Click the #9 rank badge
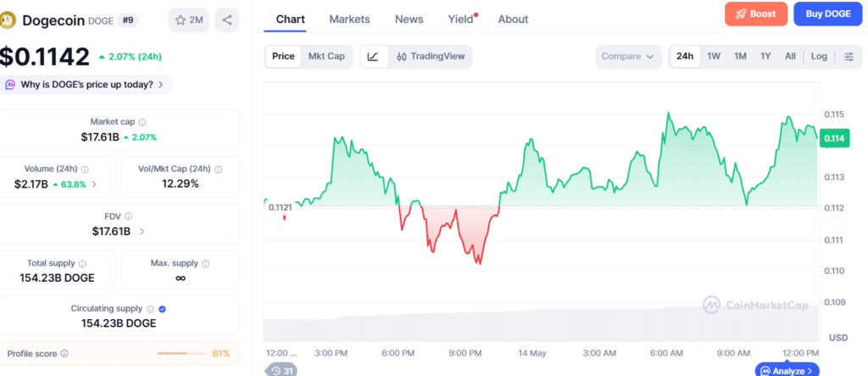This screenshot has width=868, height=376. coord(128,20)
